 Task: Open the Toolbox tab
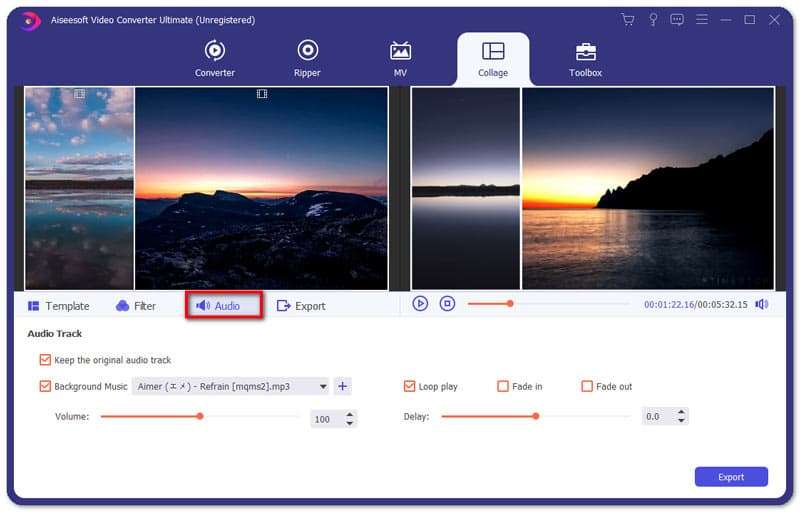pyautogui.click(x=585, y=60)
